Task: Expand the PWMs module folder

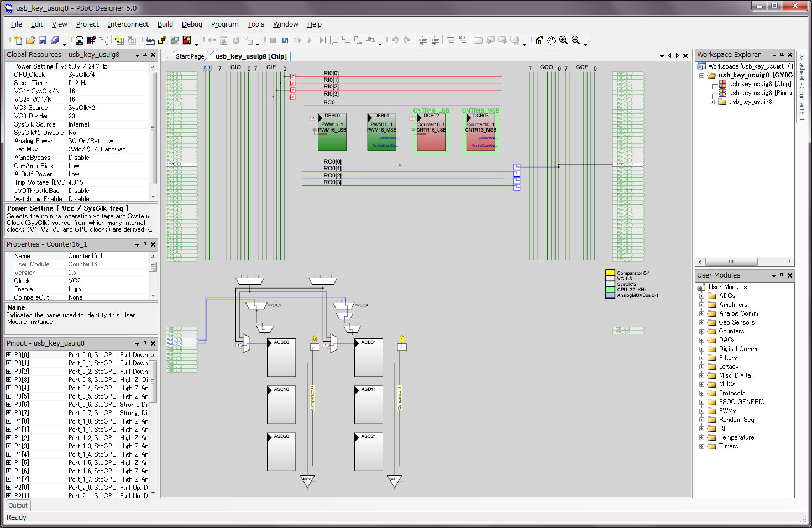Action: (702, 411)
